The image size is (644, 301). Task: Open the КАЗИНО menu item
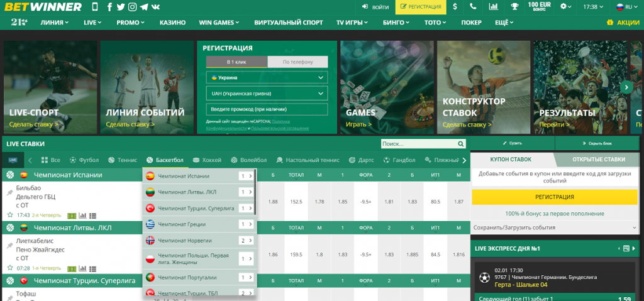pyautogui.click(x=172, y=22)
